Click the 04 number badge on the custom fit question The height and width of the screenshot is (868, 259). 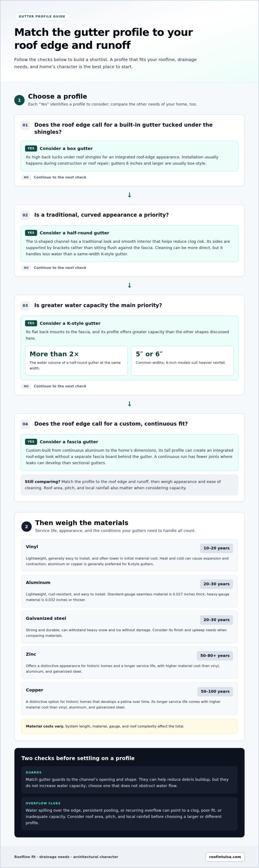tap(25, 424)
